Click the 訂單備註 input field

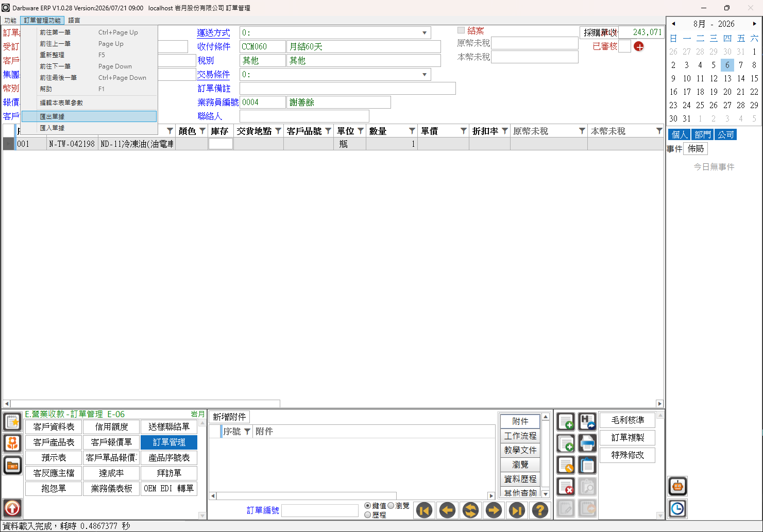(348, 89)
